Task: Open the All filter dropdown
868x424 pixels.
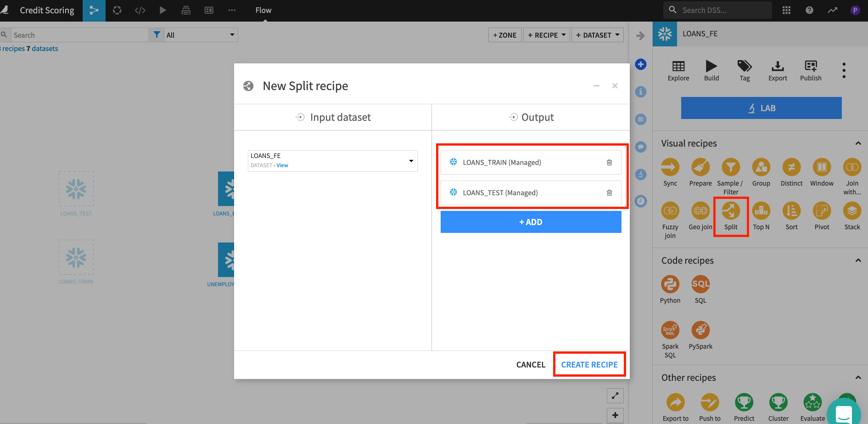Action: [200, 35]
